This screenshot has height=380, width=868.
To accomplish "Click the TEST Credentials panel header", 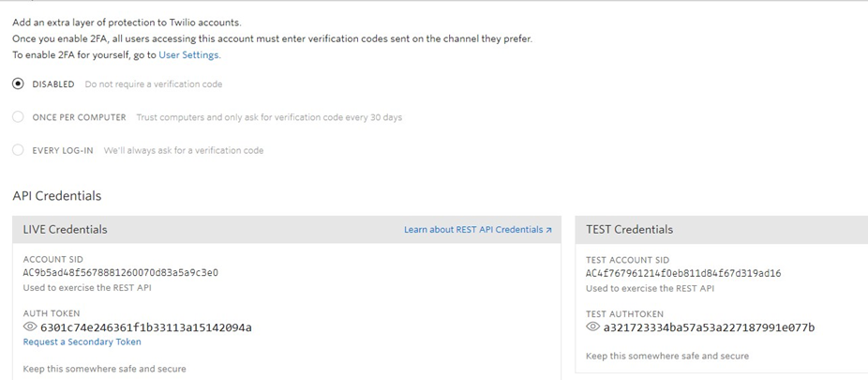I will [x=629, y=229].
